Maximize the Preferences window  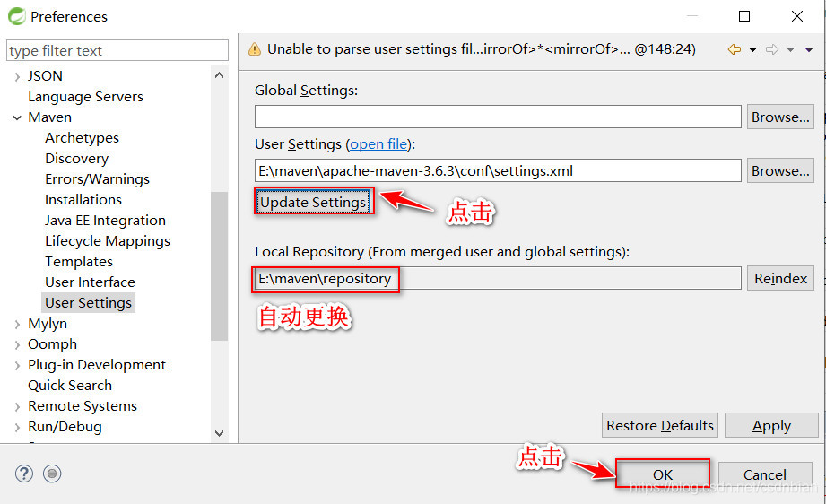744,16
